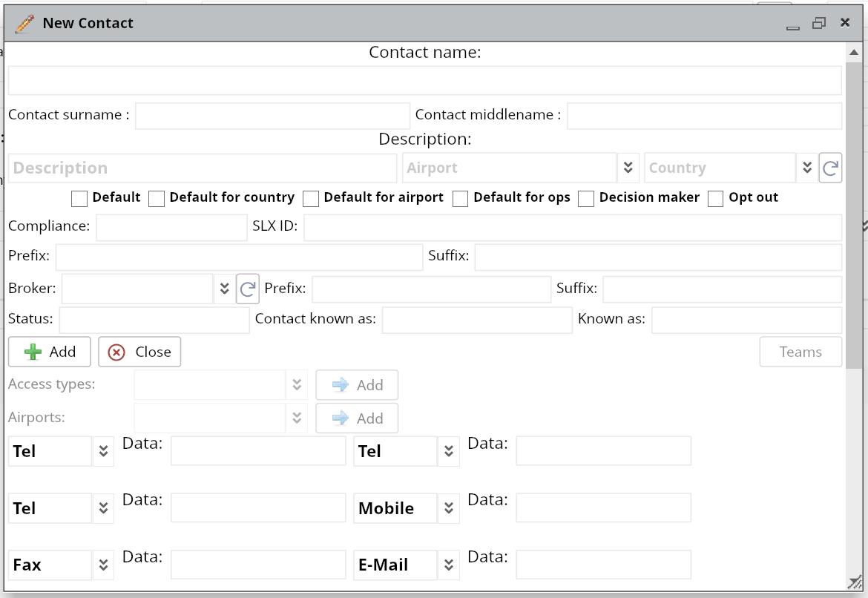The image size is (868, 598).
Task: Expand the Airport dropdown list
Action: click(628, 168)
